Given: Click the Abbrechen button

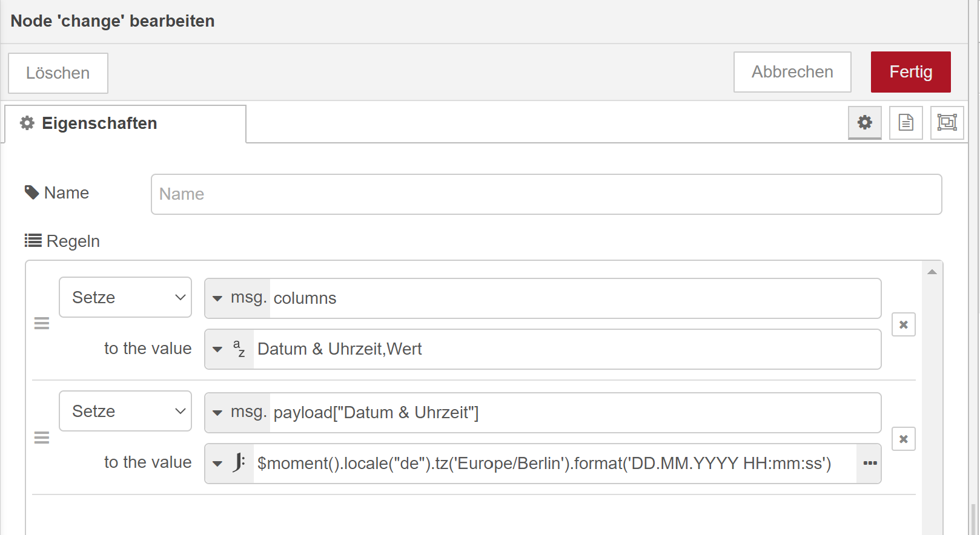Looking at the screenshot, I should (x=792, y=72).
